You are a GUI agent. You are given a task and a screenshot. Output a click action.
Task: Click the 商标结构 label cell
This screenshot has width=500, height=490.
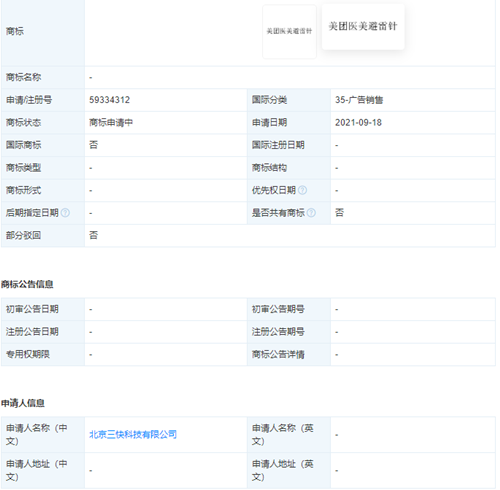pyautogui.click(x=289, y=168)
